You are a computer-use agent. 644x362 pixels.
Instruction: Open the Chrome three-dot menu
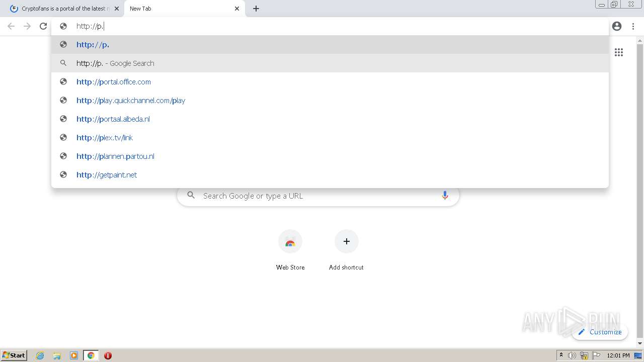click(633, 26)
